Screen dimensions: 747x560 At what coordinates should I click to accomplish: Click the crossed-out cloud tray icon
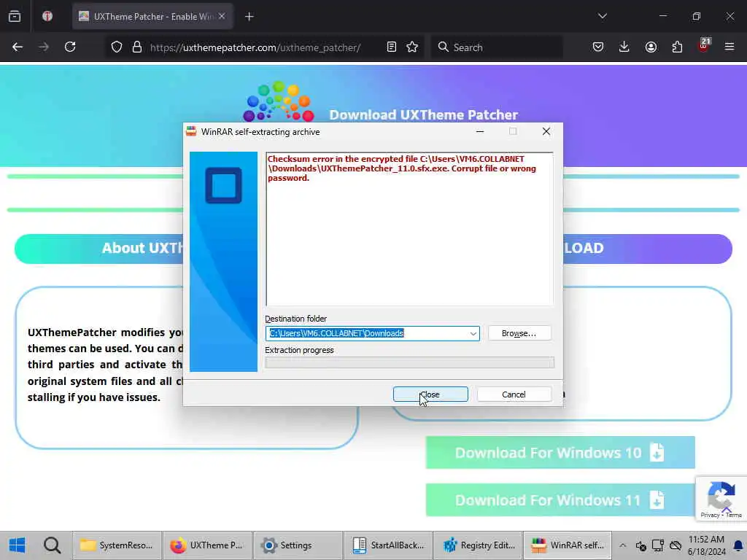pyautogui.click(x=676, y=545)
